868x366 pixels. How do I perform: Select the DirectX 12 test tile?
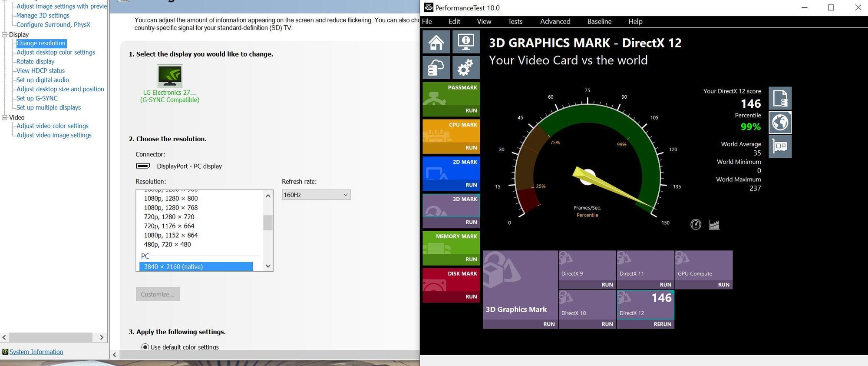click(x=645, y=309)
